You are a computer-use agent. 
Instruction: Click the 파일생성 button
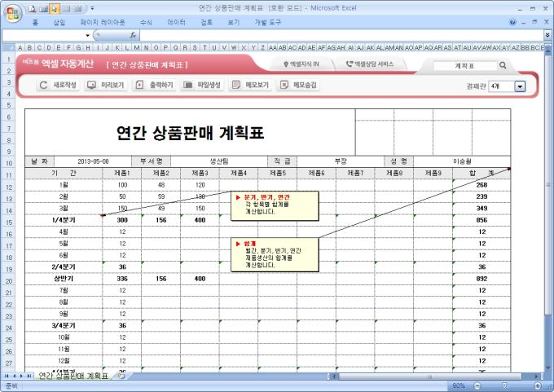(202, 86)
